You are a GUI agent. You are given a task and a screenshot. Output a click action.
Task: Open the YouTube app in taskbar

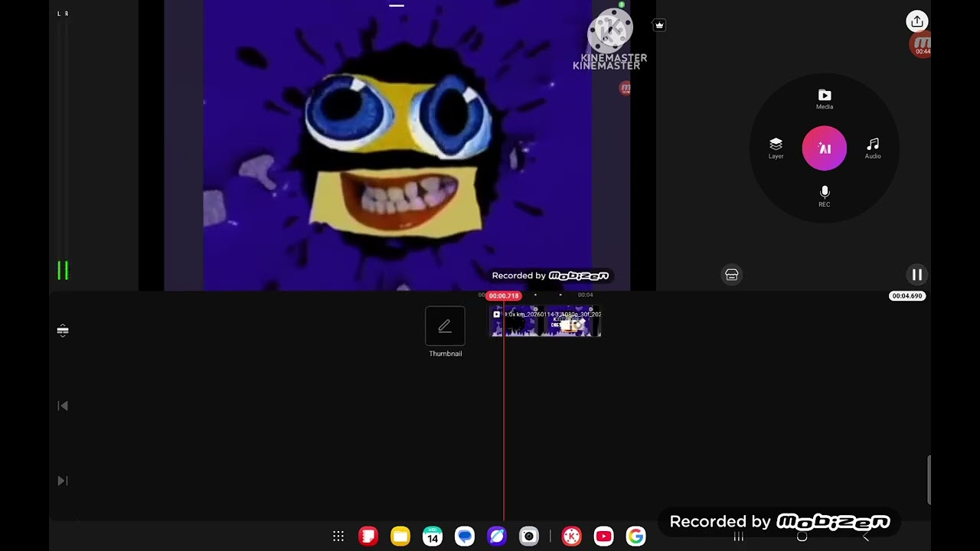pyautogui.click(x=604, y=536)
